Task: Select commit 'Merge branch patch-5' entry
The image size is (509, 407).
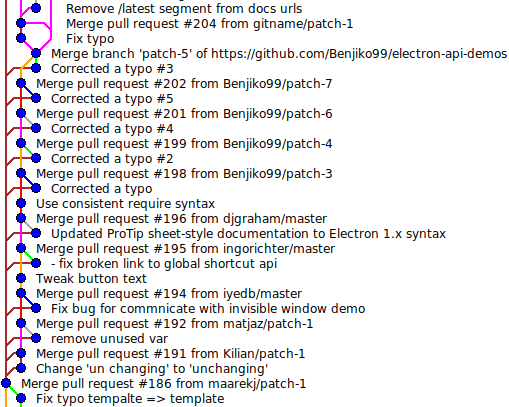Action: click(279, 54)
